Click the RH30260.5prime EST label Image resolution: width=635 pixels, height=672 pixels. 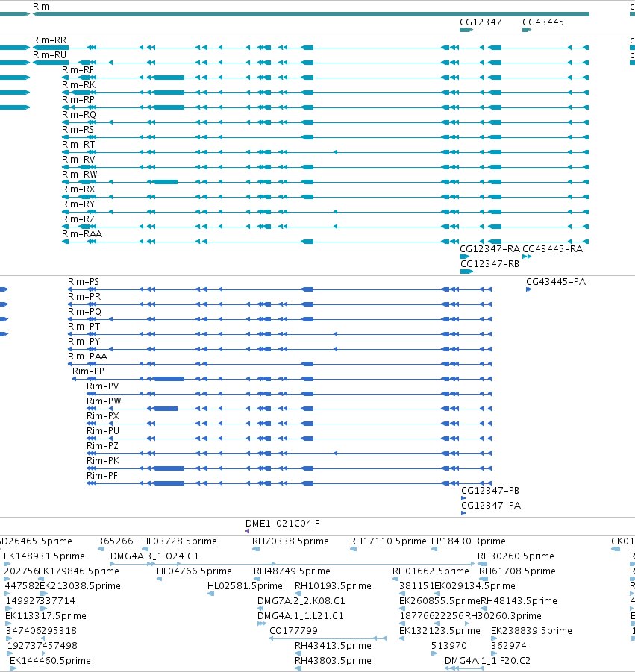(x=516, y=556)
